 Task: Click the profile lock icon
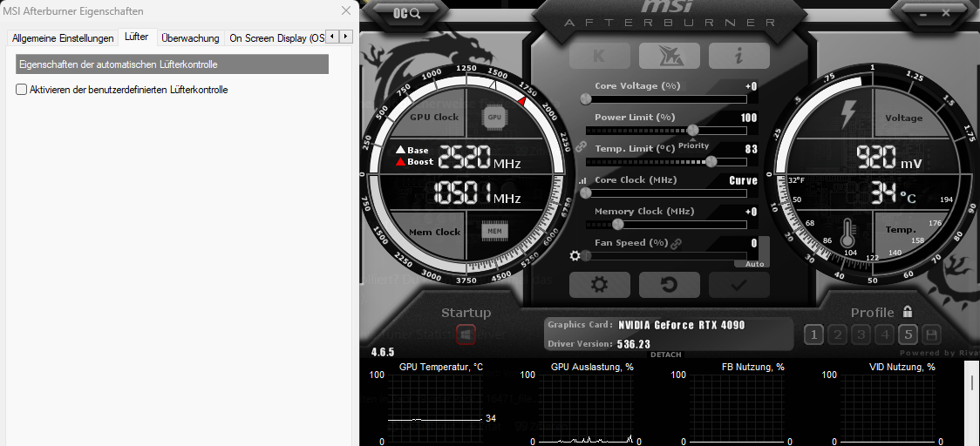point(908,311)
